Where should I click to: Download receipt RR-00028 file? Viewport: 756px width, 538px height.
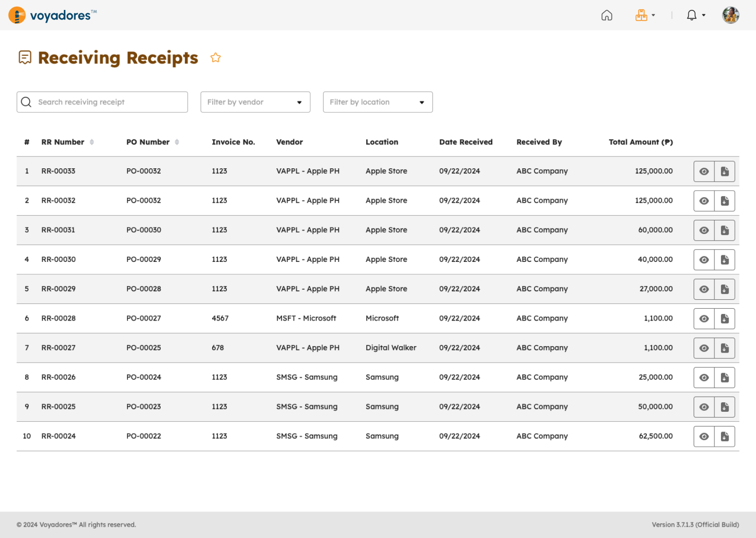pos(725,319)
